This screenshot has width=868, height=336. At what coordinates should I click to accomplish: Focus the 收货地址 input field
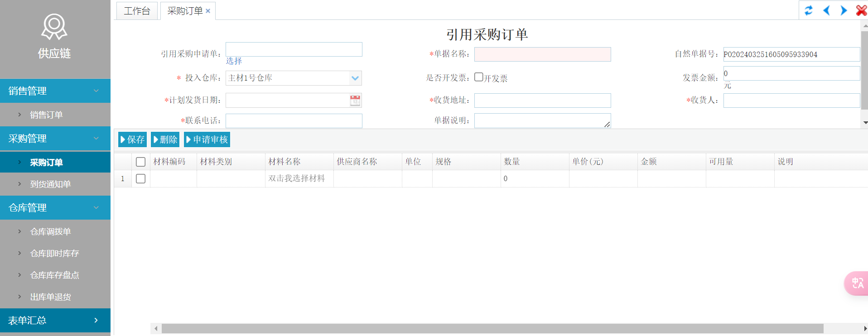pos(542,101)
